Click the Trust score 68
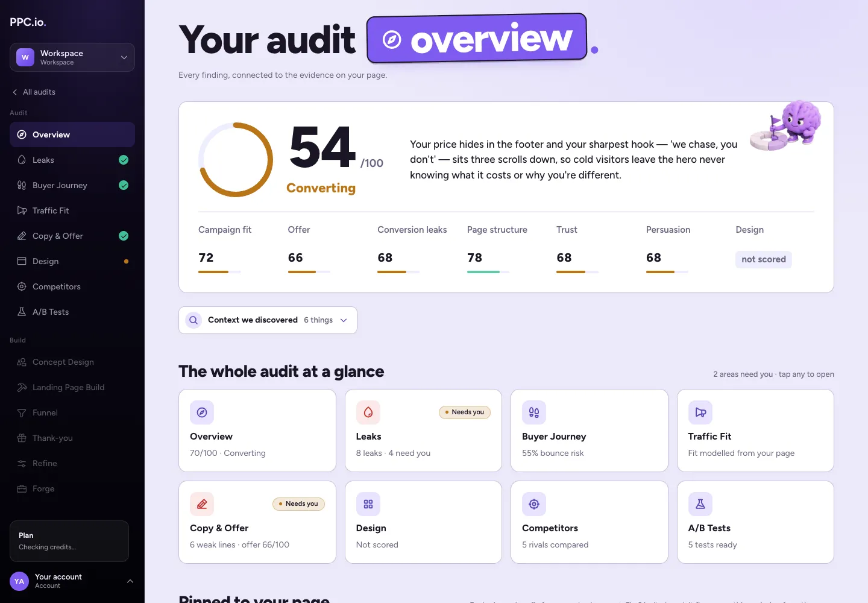 point(564,257)
